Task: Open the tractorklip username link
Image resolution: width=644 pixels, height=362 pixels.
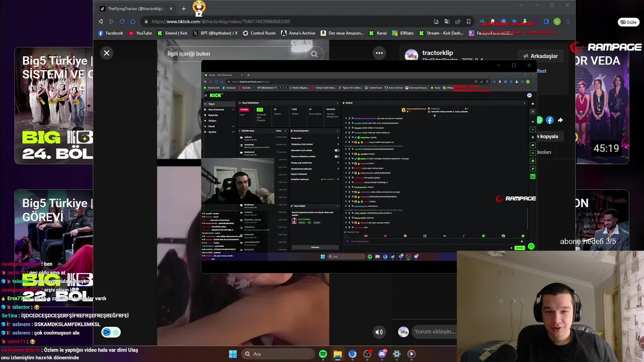Action: tap(437, 53)
